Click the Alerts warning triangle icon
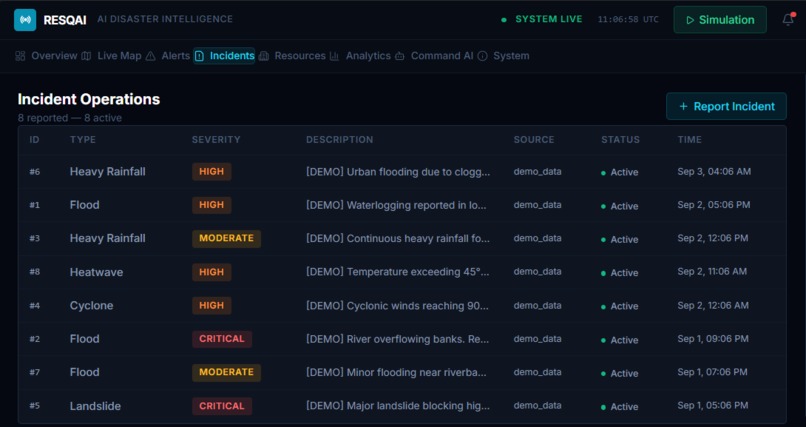The width and height of the screenshot is (806, 427). 150,56
